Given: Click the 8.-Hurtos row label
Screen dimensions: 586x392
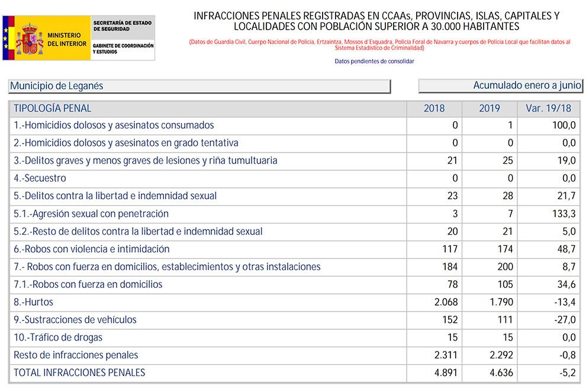Looking at the screenshot, I should point(33,302).
